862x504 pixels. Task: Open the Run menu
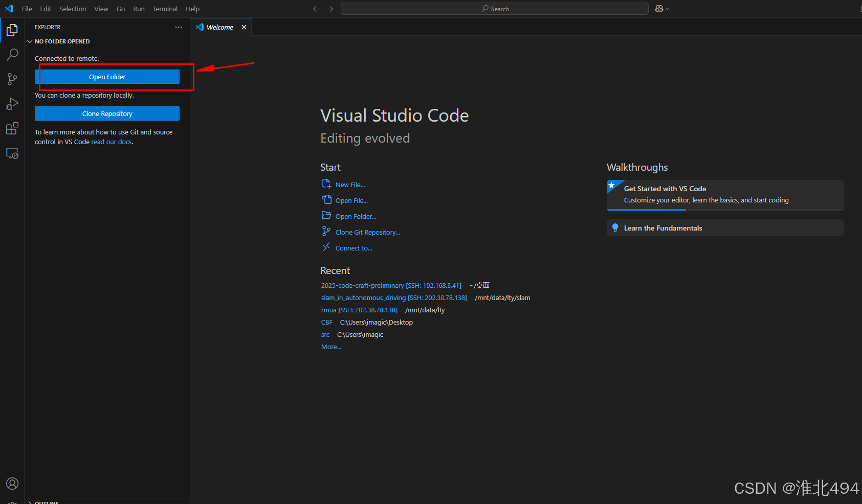point(139,9)
